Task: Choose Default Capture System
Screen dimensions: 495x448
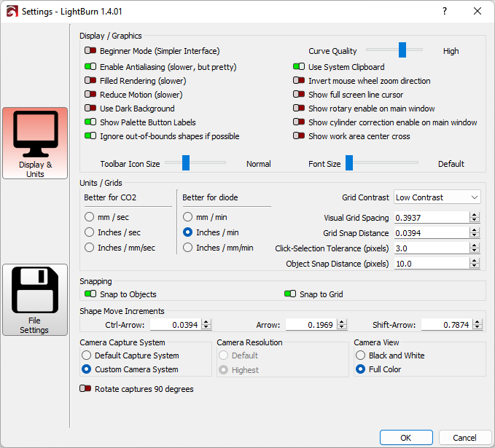Action: [86, 355]
